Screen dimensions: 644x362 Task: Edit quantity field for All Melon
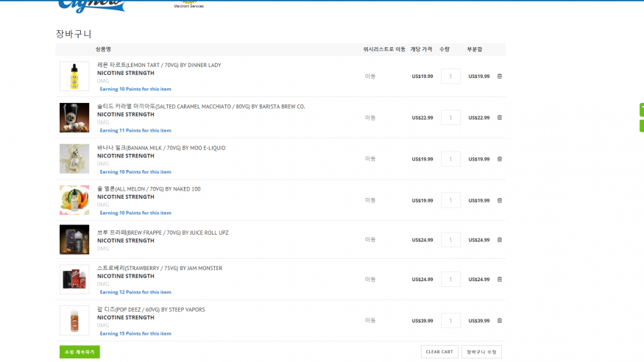(x=450, y=201)
